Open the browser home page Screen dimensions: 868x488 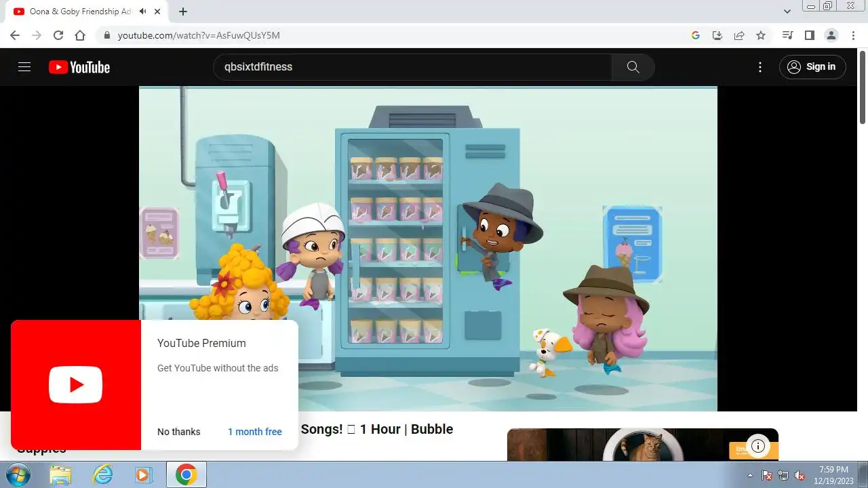[x=80, y=35]
